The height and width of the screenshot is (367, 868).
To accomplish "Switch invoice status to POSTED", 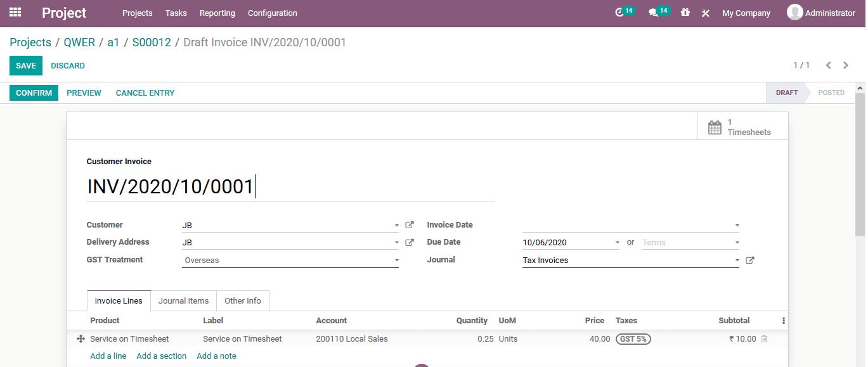I will pos(831,93).
